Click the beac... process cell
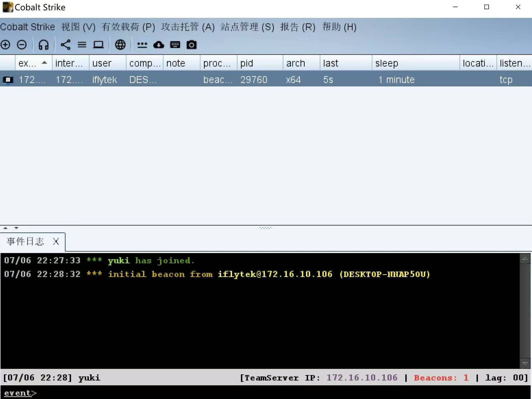Viewport: 532px width, 399px height. pos(218,80)
